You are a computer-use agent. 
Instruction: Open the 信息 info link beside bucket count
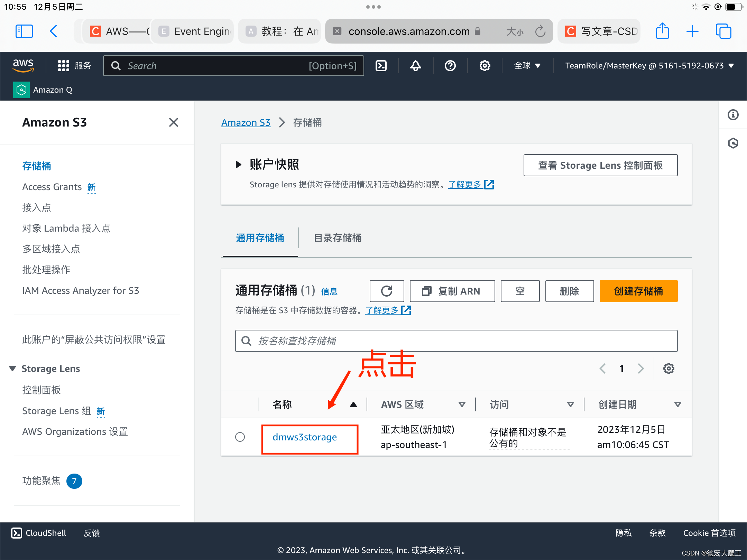tap(329, 291)
